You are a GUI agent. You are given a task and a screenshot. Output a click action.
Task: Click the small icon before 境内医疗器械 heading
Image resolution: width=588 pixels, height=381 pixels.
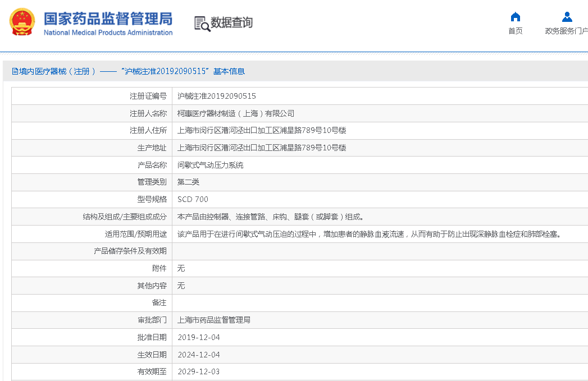(15, 71)
